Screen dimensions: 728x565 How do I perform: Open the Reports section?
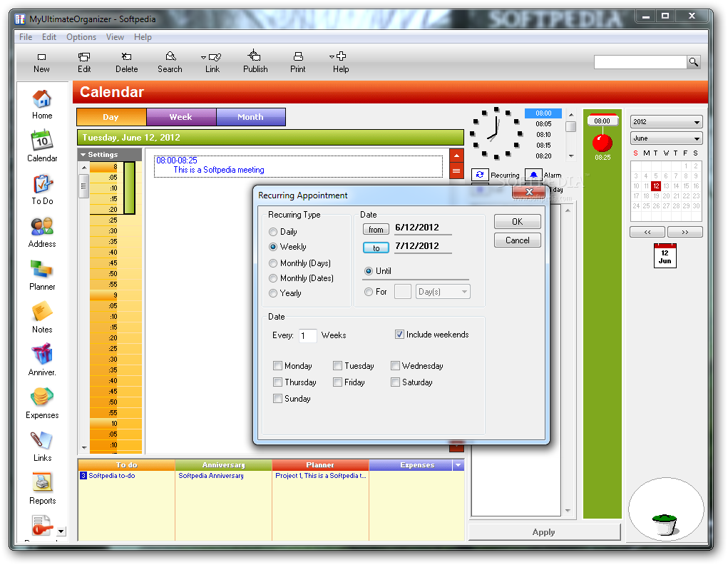(x=42, y=489)
